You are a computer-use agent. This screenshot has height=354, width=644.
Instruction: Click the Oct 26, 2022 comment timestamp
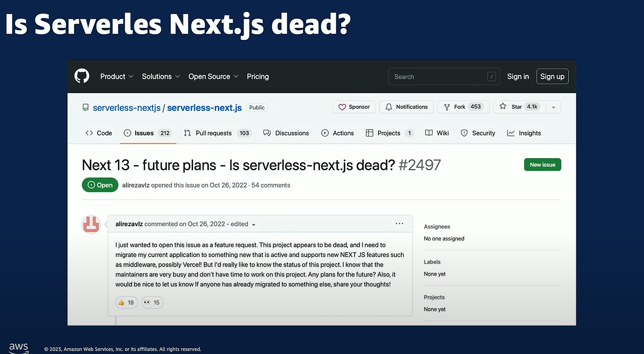pos(207,224)
